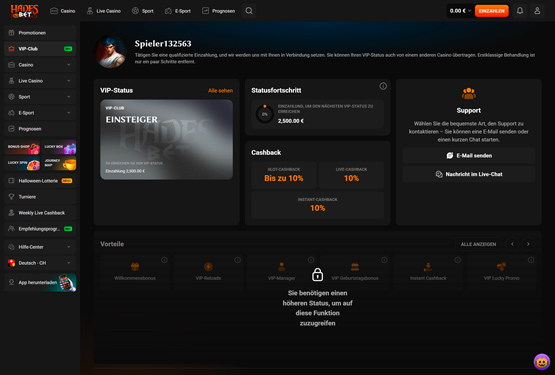Viewport: 555px width, 375px height.
Task: Click the Alle sehen link
Action: pyautogui.click(x=220, y=91)
